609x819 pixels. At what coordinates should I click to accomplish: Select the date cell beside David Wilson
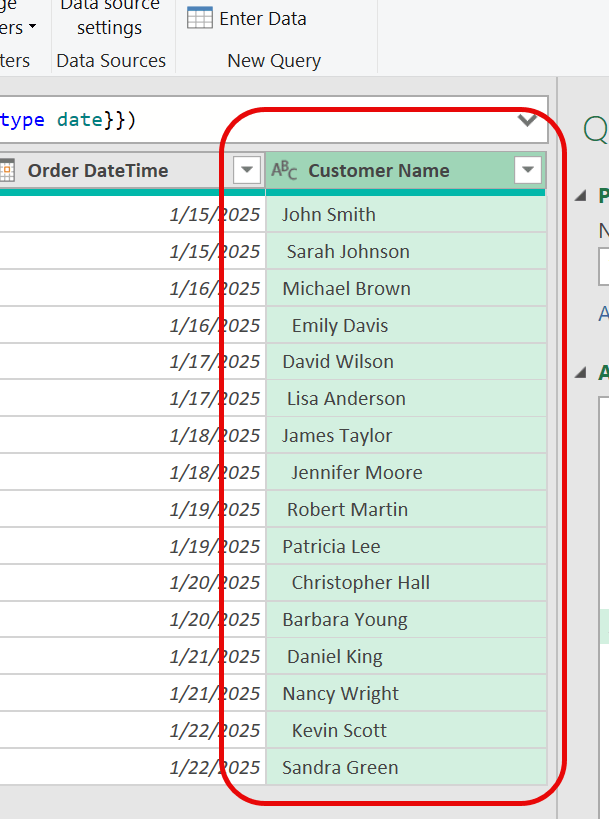tap(133, 361)
